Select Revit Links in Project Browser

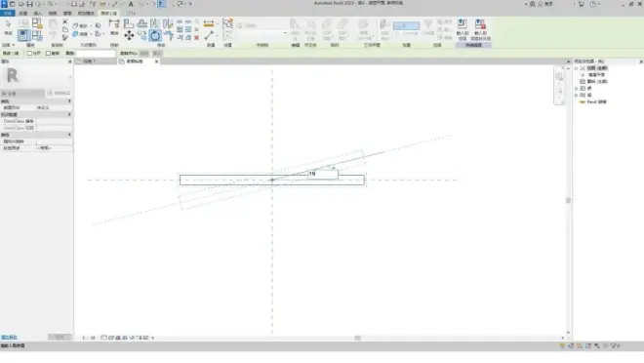596,101
